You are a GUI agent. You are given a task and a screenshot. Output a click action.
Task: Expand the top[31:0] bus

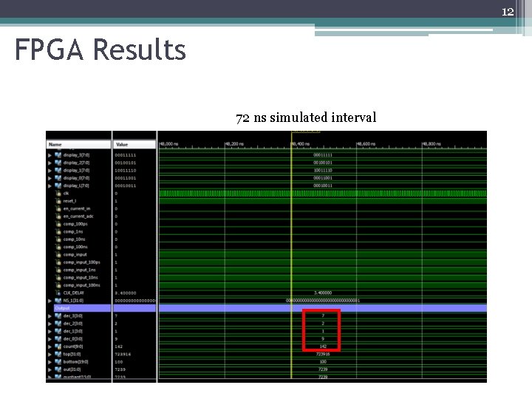(x=50, y=354)
